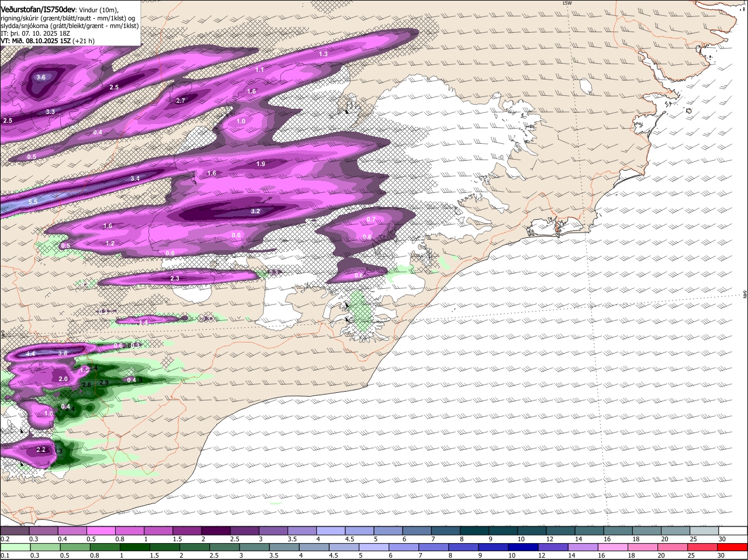Select the first snow-scale swatch labeled 0.2
Viewport: 748px width, 560px height.
(x=15, y=530)
